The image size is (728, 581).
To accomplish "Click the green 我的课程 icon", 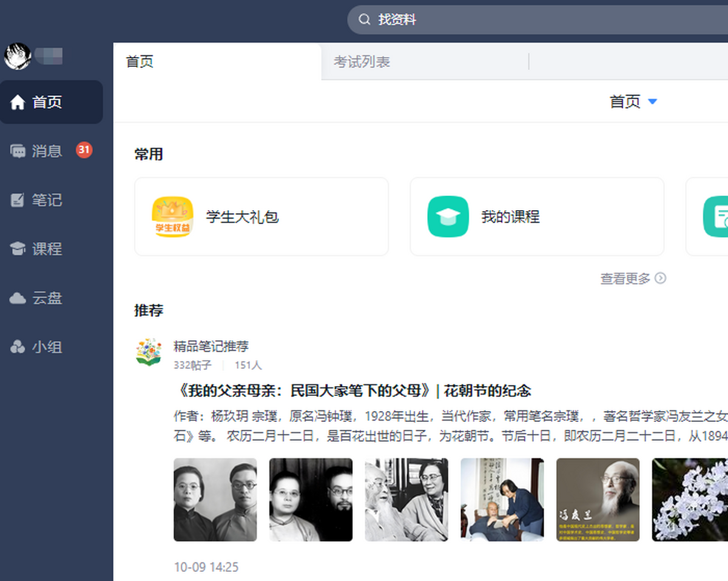I will [448, 217].
